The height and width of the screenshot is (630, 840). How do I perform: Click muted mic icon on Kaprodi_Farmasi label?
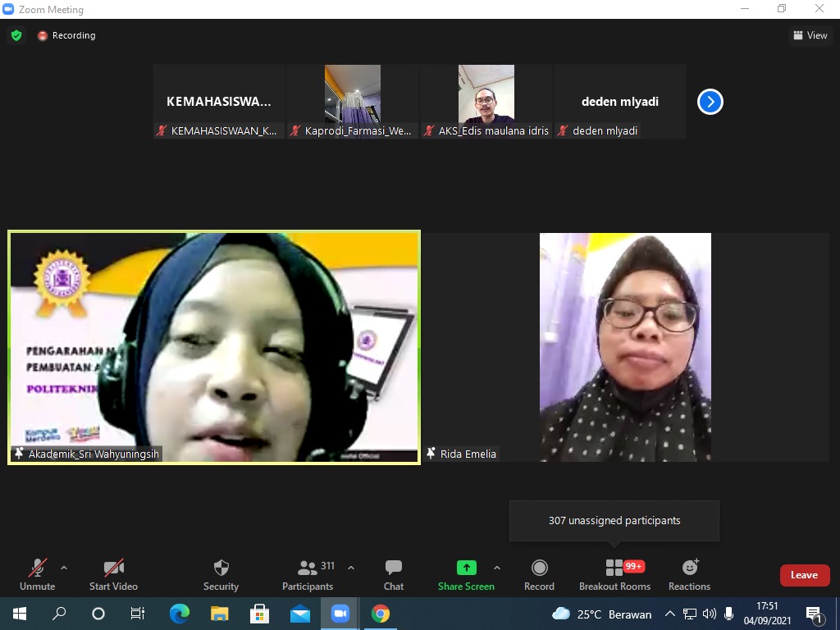click(x=294, y=130)
